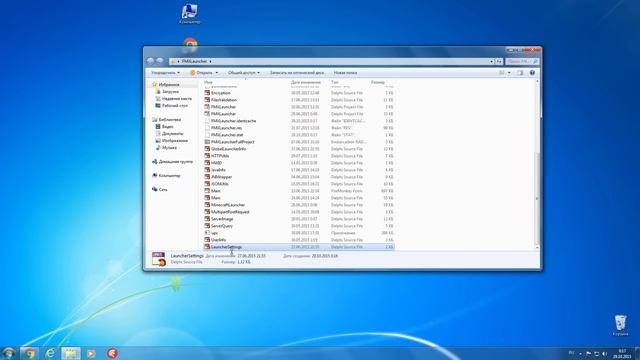The height and width of the screenshot is (360, 640).
Task: Expand the arrow after the PMXLauncher breadcrumb
Action: (210, 61)
